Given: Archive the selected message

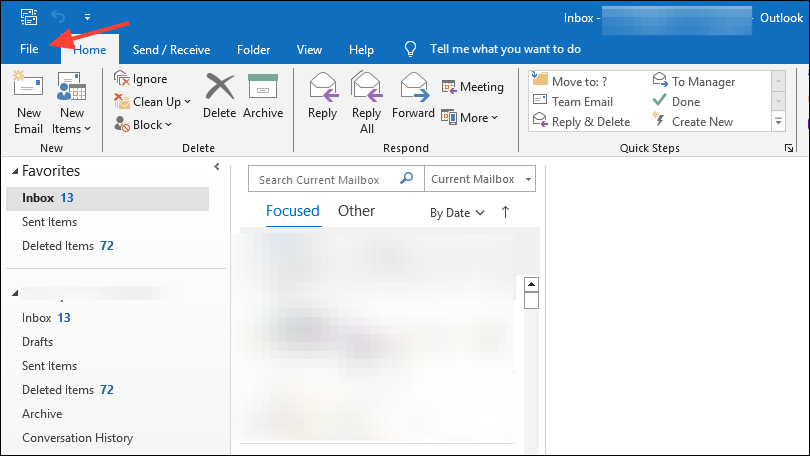Looking at the screenshot, I should (263, 96).
